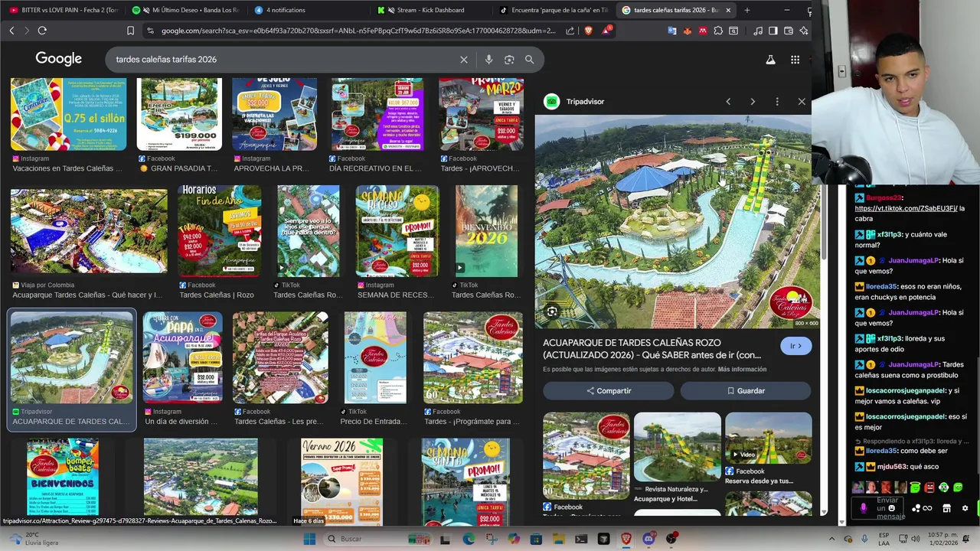Start voice search with microphone icon
The height and width of the screenshot is (551, 980).
488,60
